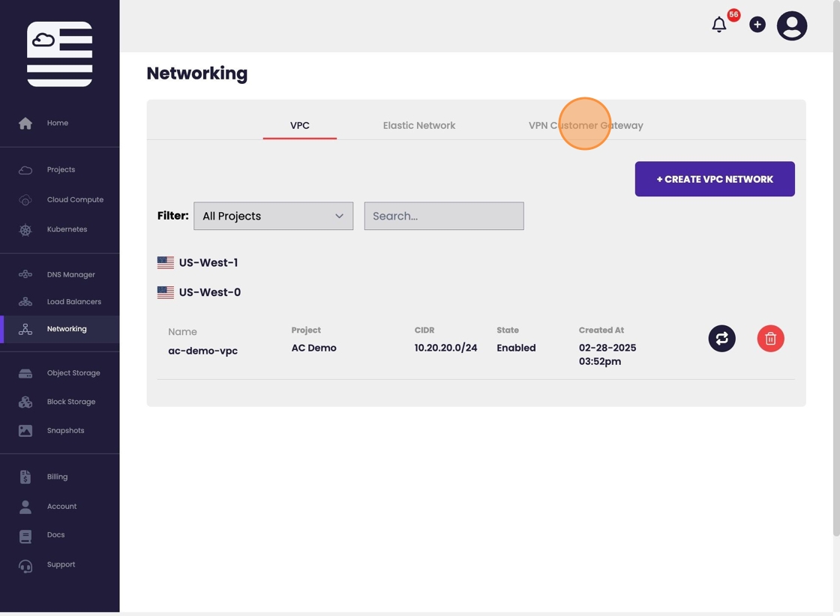Switch to the Elastic Network tab
Screen dimensions: 840x616
tap(418, 125)
